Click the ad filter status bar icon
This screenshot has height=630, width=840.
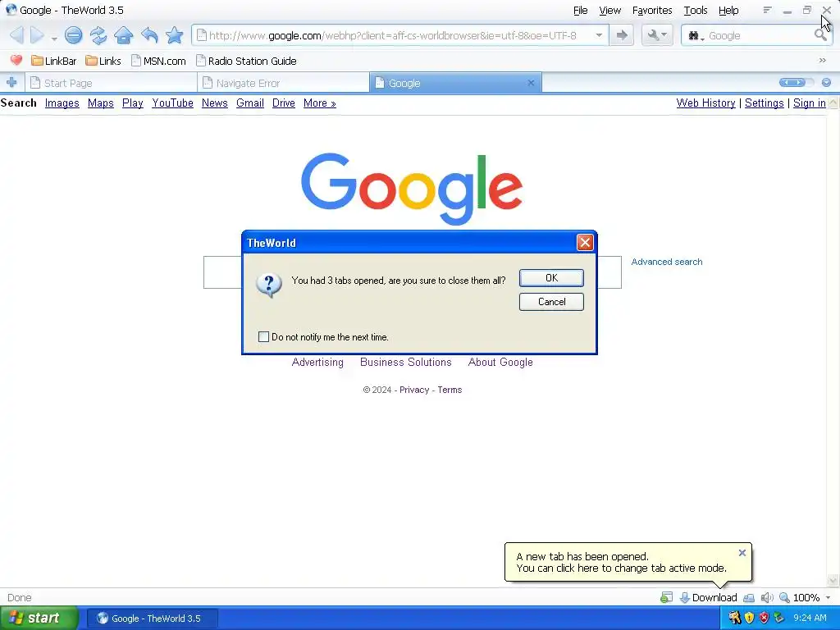pyautogui.click(x=666, y=597)
